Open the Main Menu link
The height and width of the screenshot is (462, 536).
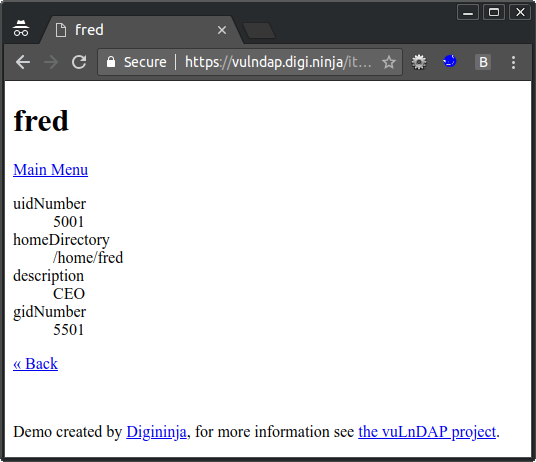[51, 169]
